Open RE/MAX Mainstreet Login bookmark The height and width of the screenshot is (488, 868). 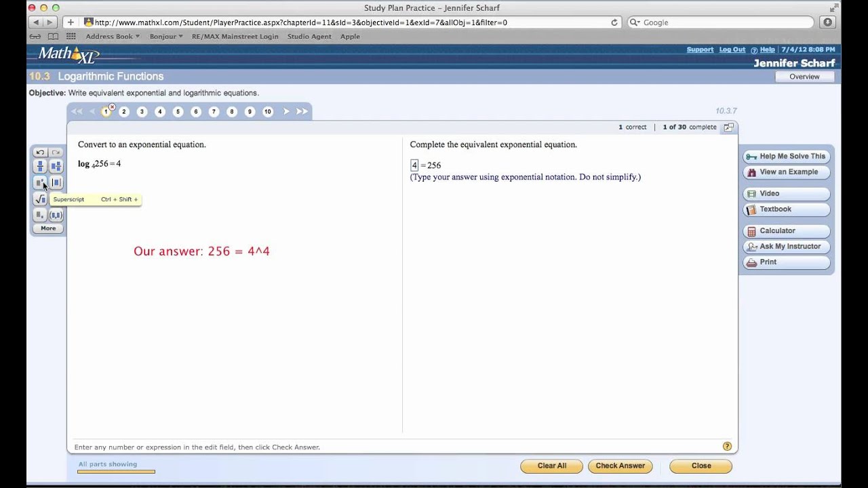coord(235,37)
